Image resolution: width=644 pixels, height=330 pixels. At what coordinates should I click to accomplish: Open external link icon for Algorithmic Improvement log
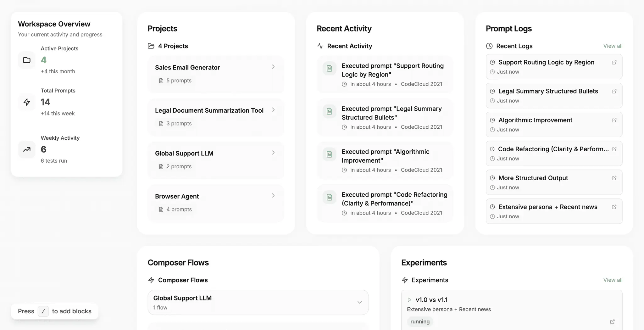click(614, 120)
